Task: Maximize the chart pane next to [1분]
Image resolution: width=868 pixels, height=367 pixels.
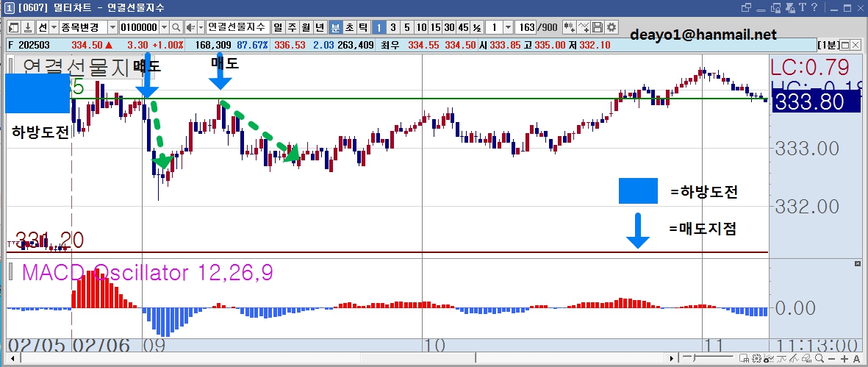Action: 845,45
